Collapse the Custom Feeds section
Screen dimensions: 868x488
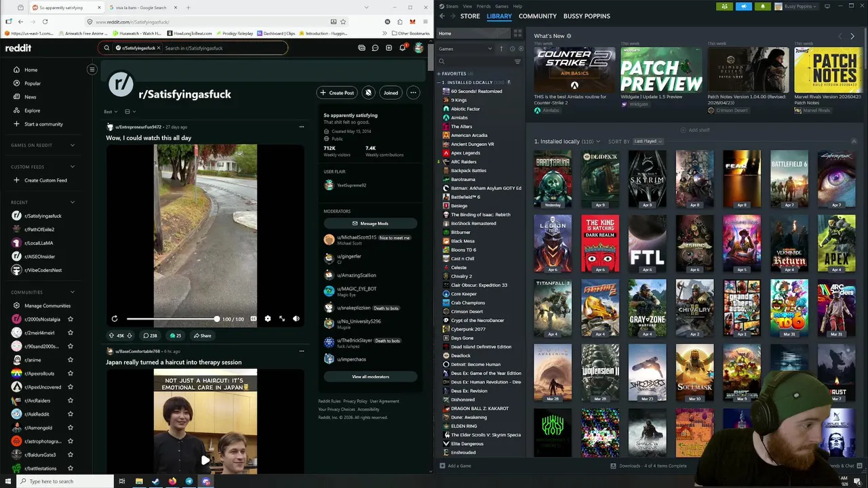(x=73, y=167)
